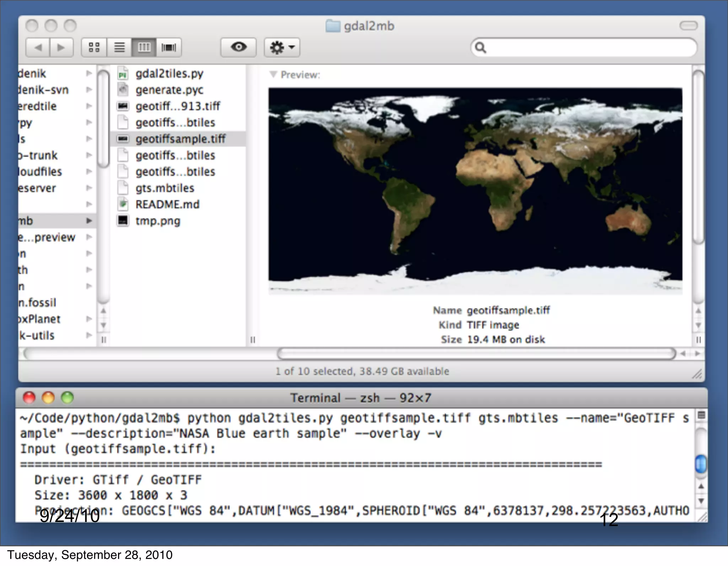Collapse the Preview disclosure triangle
The height and width of the screenshot is (566, 728).
click(273, 74)
